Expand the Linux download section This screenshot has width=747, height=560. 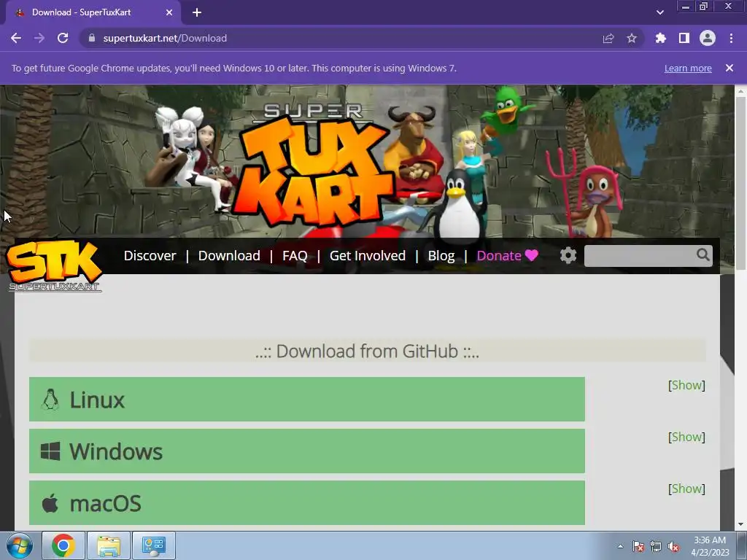point(307,399)
